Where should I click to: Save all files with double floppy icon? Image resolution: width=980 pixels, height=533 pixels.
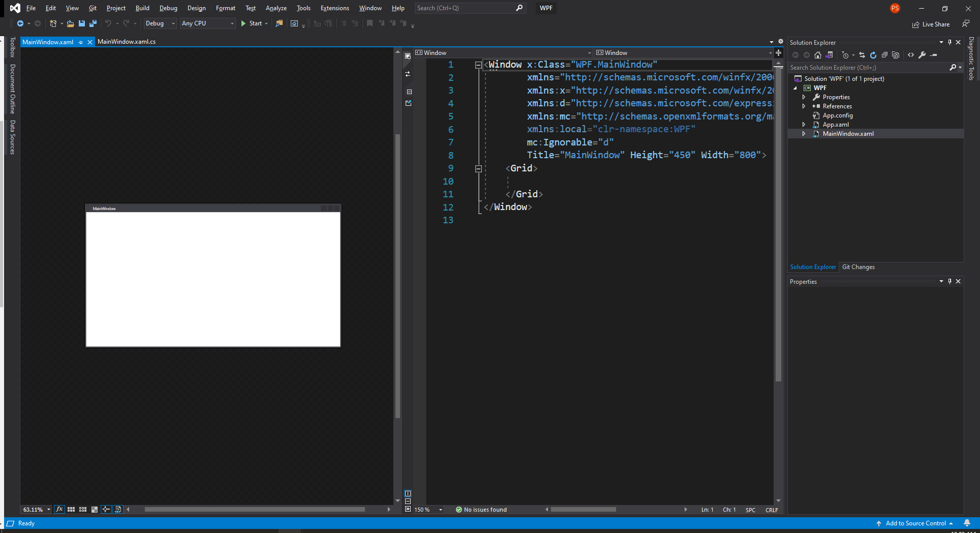point(93,23)
